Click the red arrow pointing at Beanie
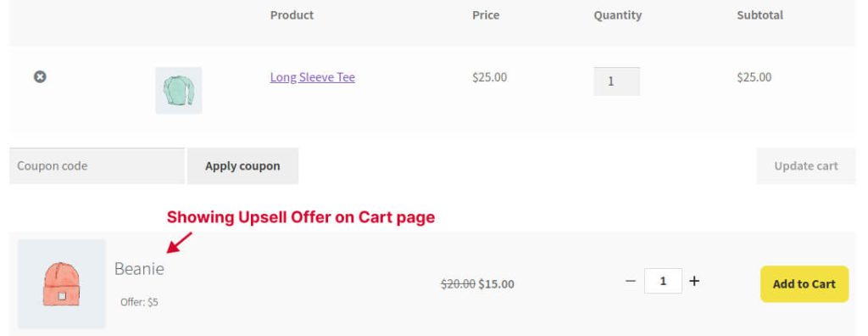The width and height of the screenshot is (868, 336). [180, 243]
